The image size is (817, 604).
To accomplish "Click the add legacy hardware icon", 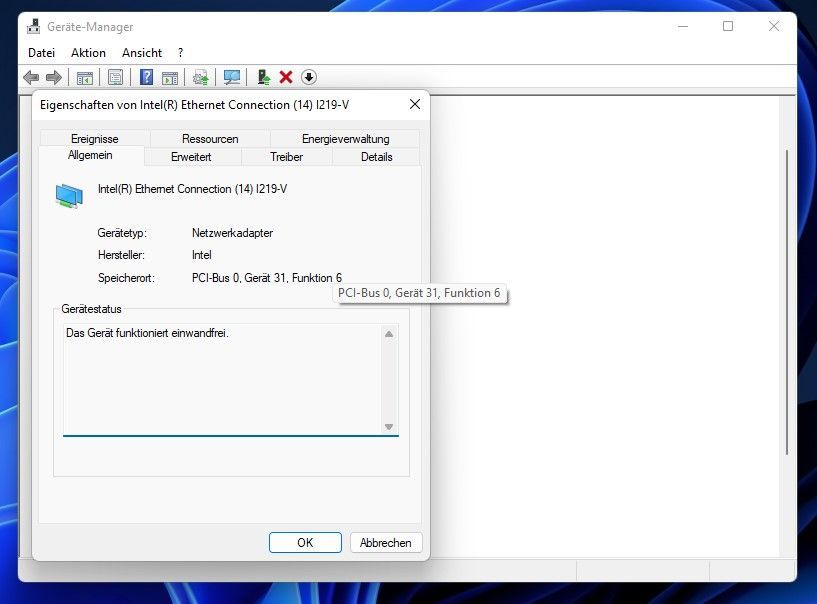I will tap(264, 77).
